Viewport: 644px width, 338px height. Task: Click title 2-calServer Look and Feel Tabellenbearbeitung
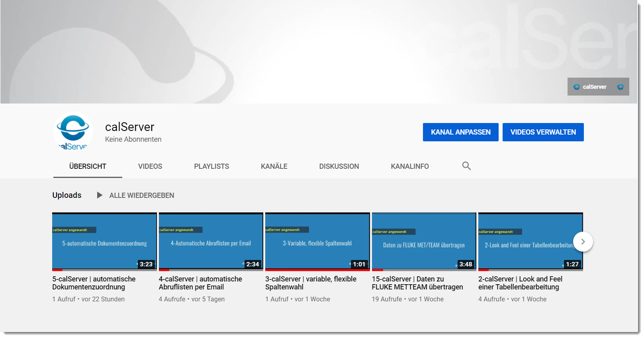click(x=521, y=283)
